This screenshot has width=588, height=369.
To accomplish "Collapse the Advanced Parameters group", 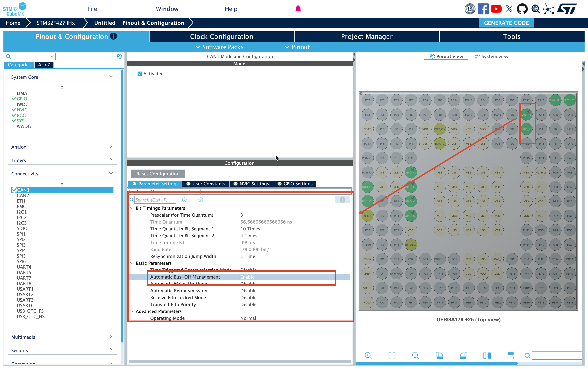I will (132, 311).
